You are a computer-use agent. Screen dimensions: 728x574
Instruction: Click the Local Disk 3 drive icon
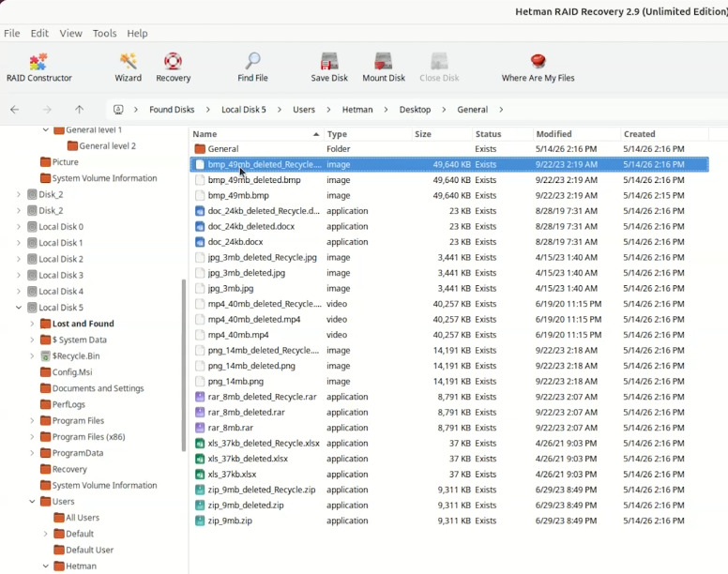tap(32, 275)
